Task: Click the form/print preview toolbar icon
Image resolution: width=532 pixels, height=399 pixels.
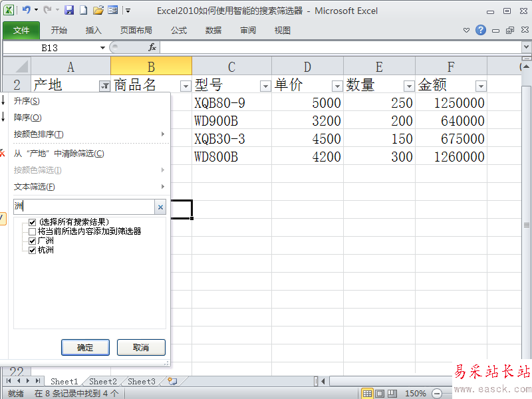Action: [112, 10]
